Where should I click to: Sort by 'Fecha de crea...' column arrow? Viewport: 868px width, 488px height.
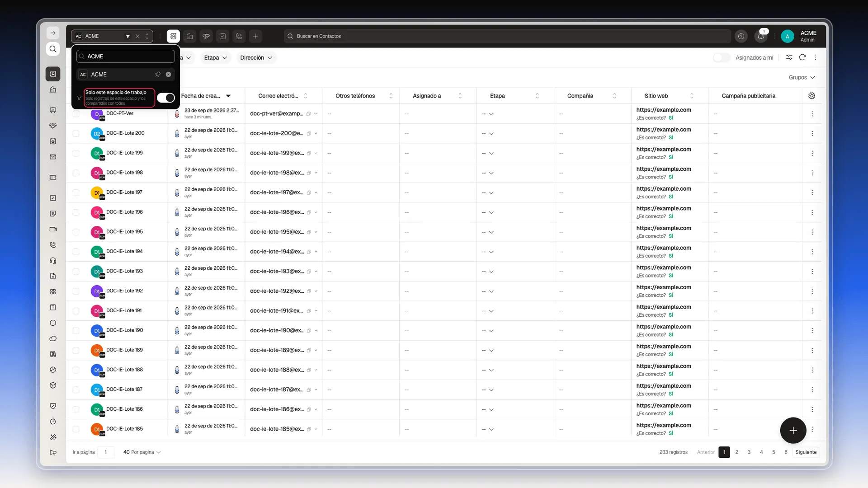coord(228,96)
